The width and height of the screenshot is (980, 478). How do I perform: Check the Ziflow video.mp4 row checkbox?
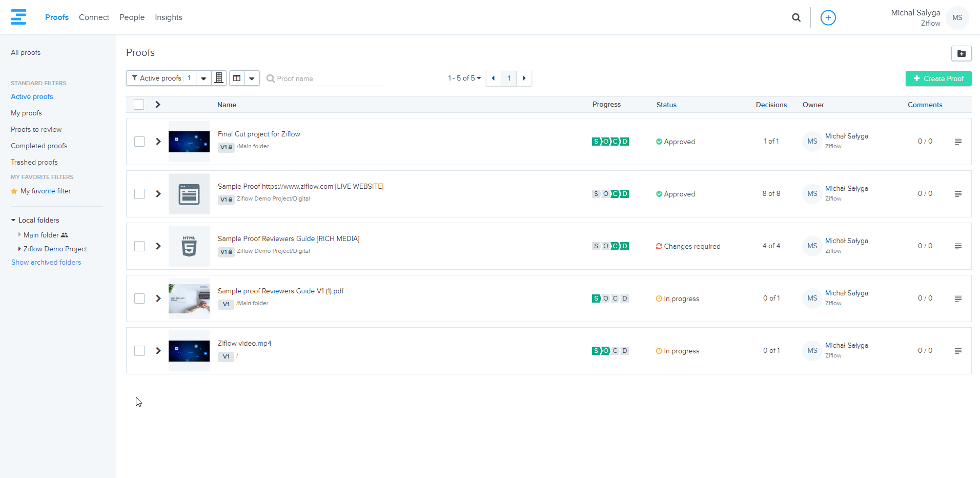139,351
